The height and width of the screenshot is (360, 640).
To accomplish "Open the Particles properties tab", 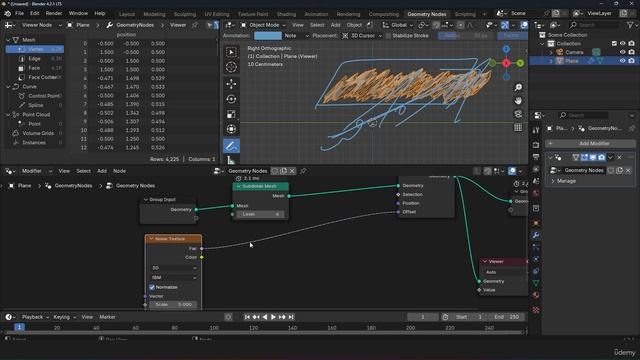I will tap(536, 247).
